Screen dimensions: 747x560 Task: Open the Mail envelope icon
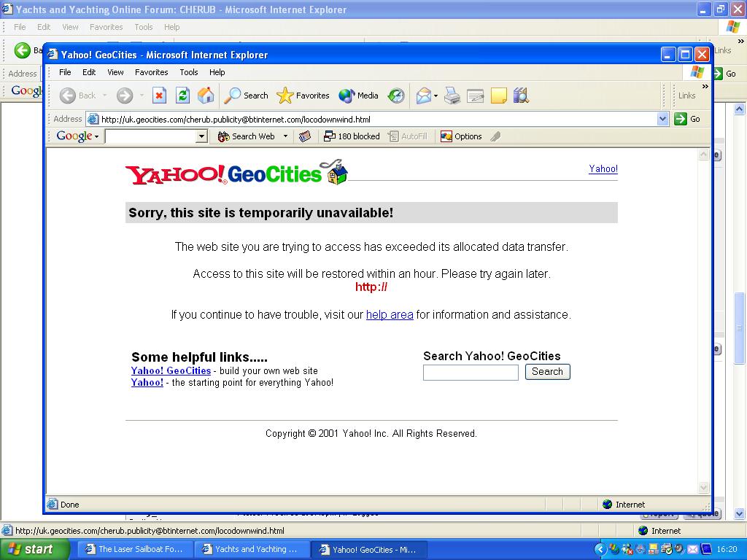click(423, 96)
